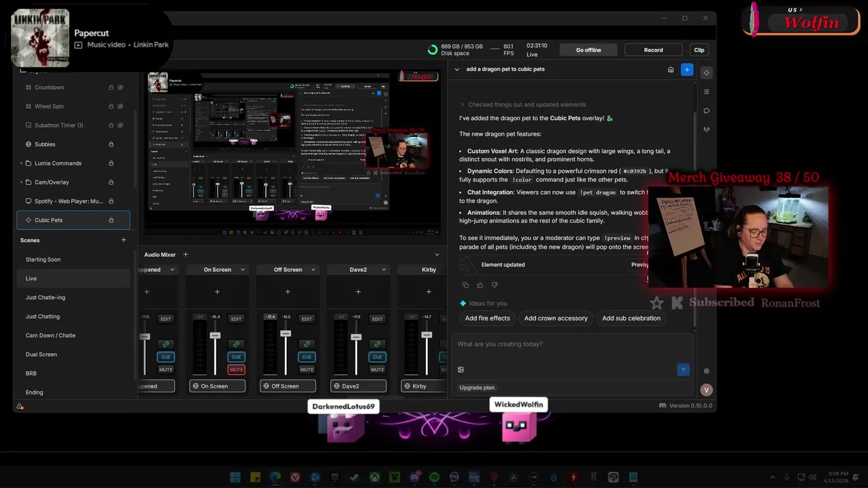This screenshot has width=868, height=488.
Task: Click the Upgrade plan link
Action: click(x=477, y=388)
